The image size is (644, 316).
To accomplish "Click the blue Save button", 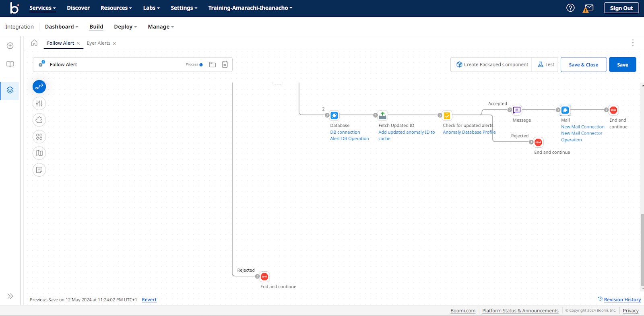I will point(622,64).
